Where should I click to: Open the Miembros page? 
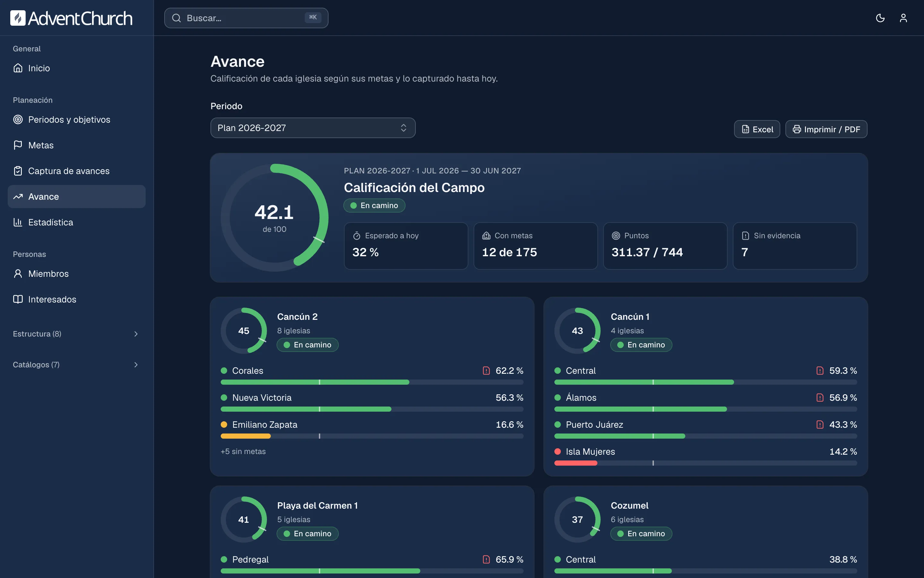coord(76,274)
